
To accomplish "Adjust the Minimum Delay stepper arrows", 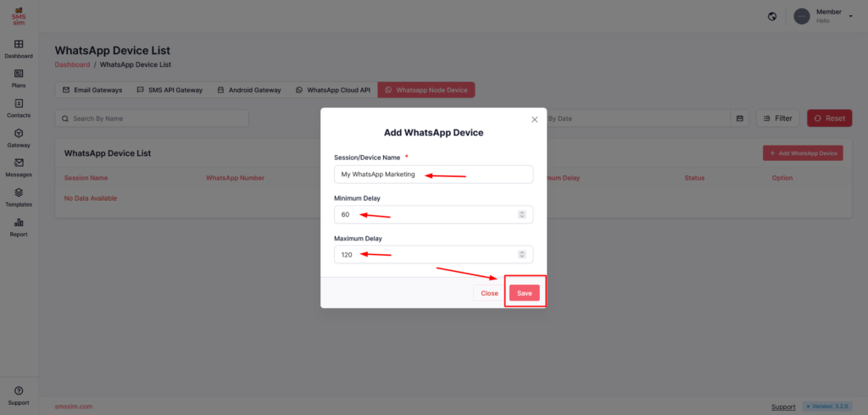I will [x=522, y=214].
